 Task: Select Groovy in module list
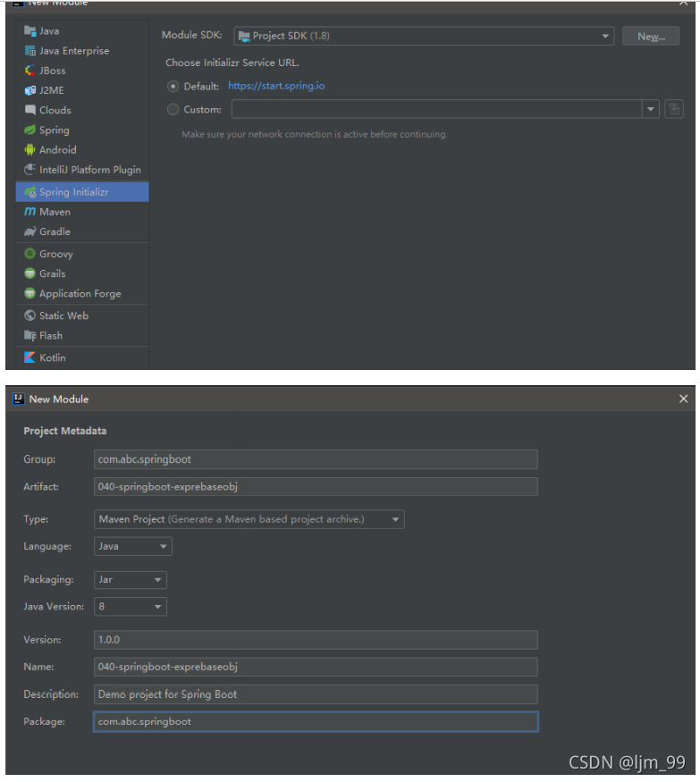coord(82,254)
